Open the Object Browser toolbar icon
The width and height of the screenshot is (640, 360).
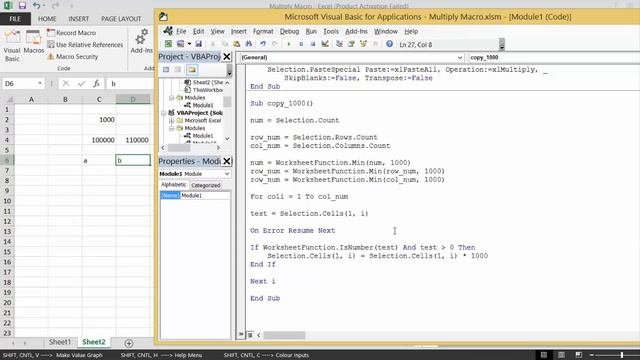point(363,44)
